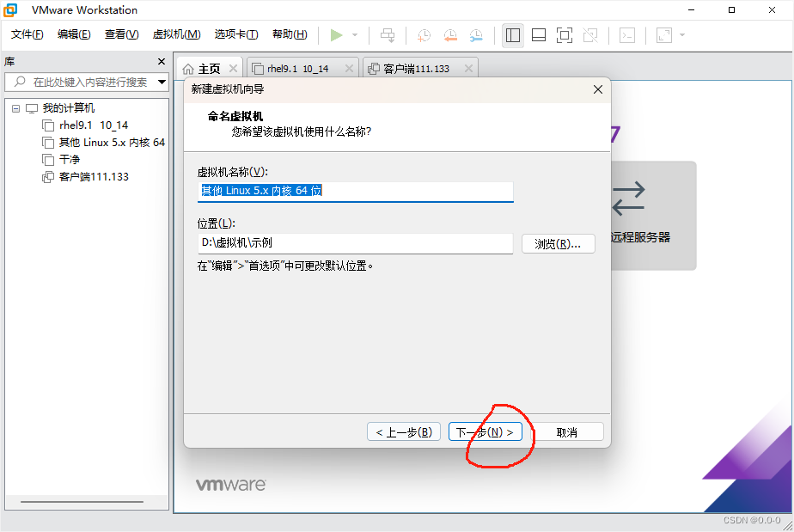Select 我的计算机 in the library tree

[x=69, y=108]
